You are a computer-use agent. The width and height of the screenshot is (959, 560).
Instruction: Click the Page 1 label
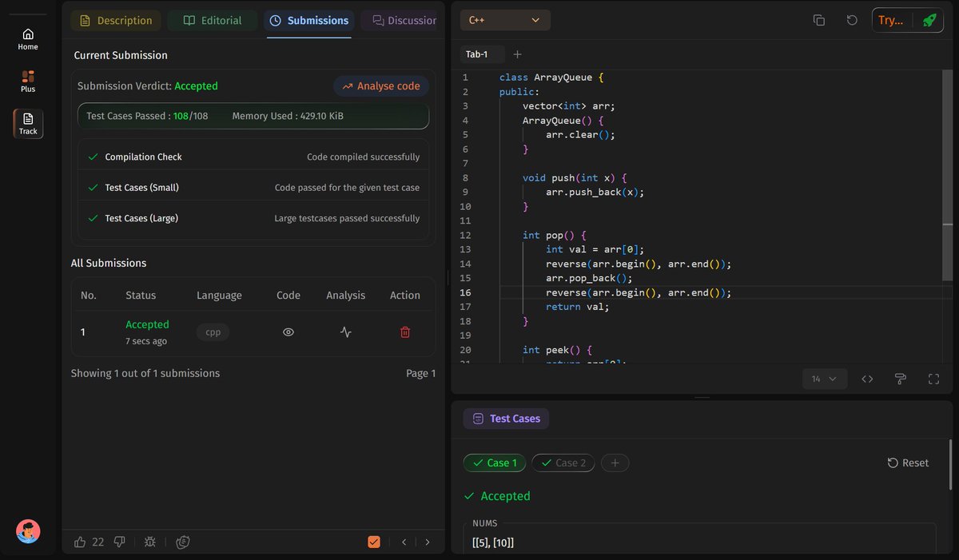pos(420,373)
